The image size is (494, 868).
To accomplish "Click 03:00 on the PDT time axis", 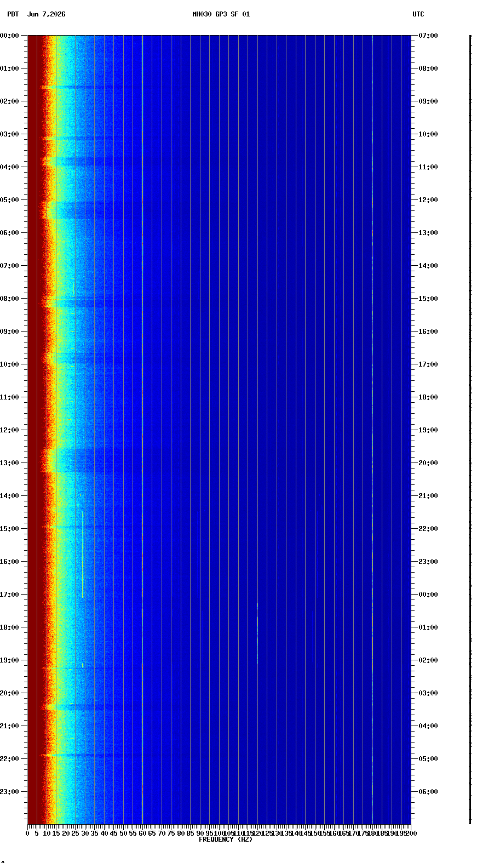I will (9, 134).
